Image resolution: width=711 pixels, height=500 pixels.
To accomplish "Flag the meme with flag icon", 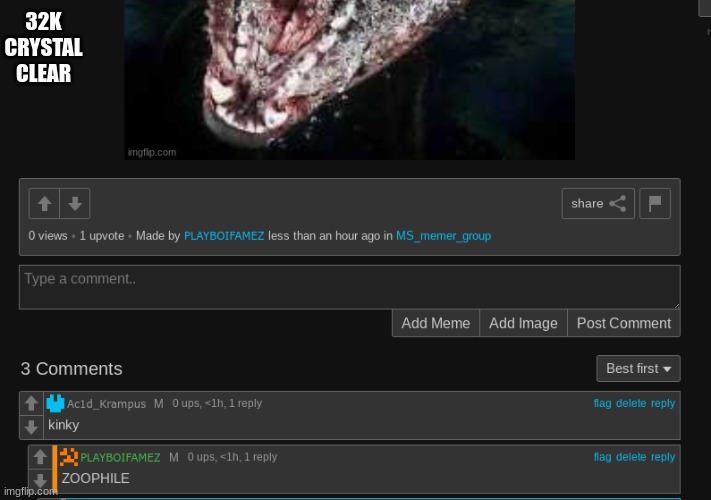I will tap(655, 204).
